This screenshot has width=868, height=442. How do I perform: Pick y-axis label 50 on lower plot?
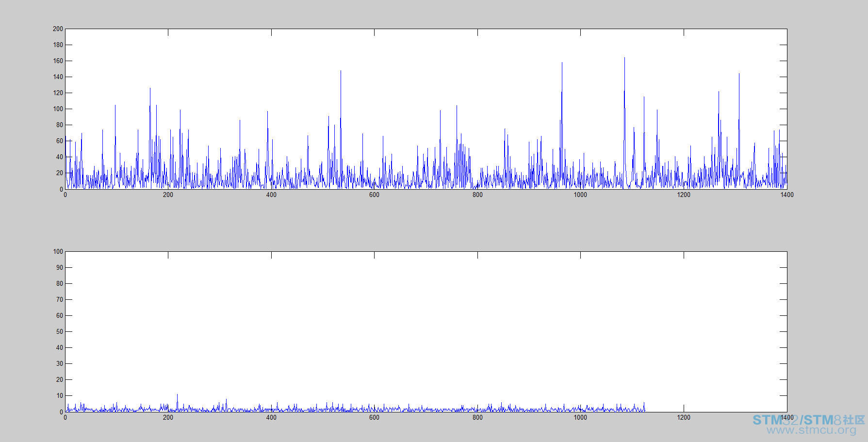[60, 331]
